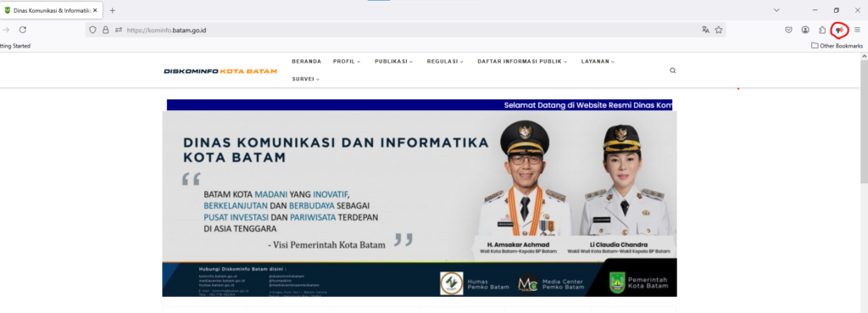Viewport: 868px width, 313px height.
Task: Open a new tab with plus button
Action: [x=113, y=10]
